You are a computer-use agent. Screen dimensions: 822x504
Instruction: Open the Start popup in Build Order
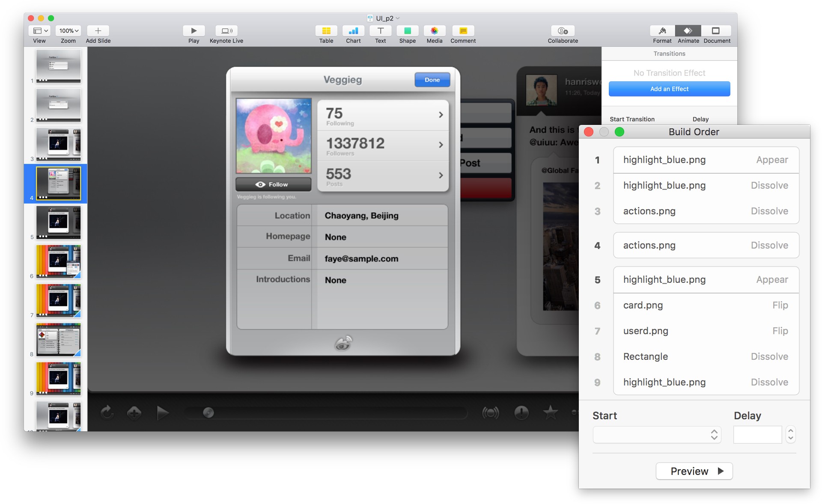pos(657,435)
